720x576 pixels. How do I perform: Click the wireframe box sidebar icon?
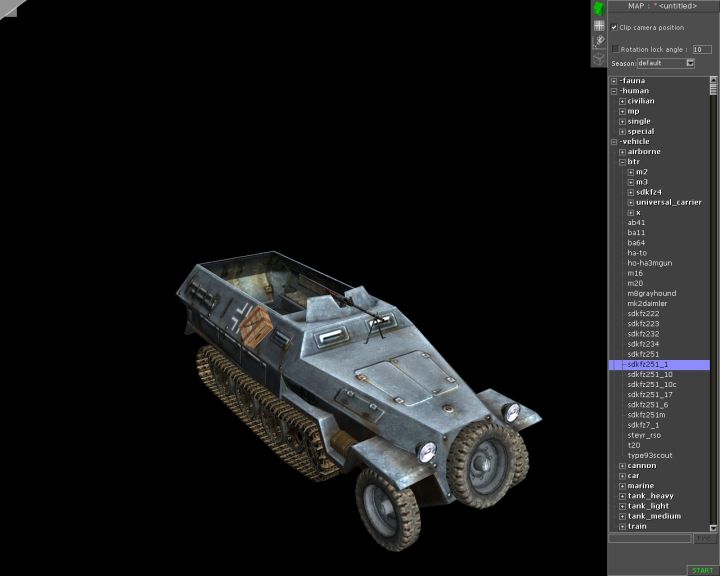coord(599,58)
